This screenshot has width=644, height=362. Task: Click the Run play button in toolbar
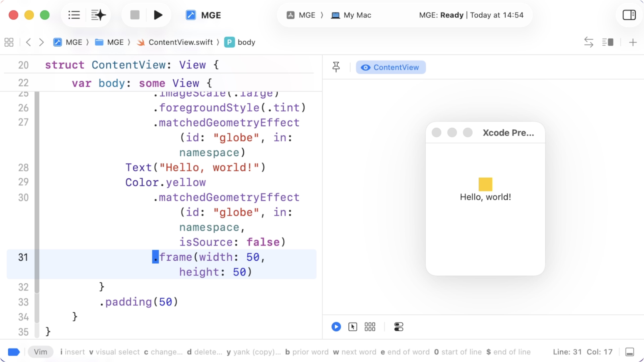coord(158,15)
